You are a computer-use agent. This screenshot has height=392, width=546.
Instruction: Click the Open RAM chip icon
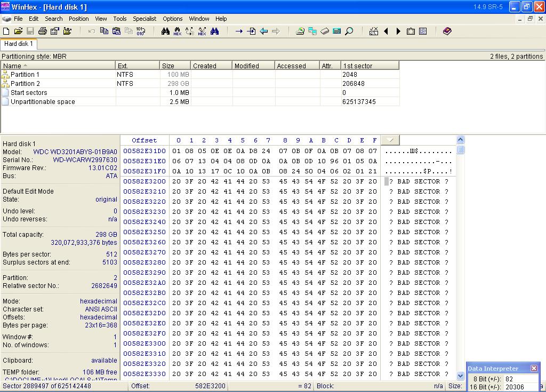click(x=325, y=31)
